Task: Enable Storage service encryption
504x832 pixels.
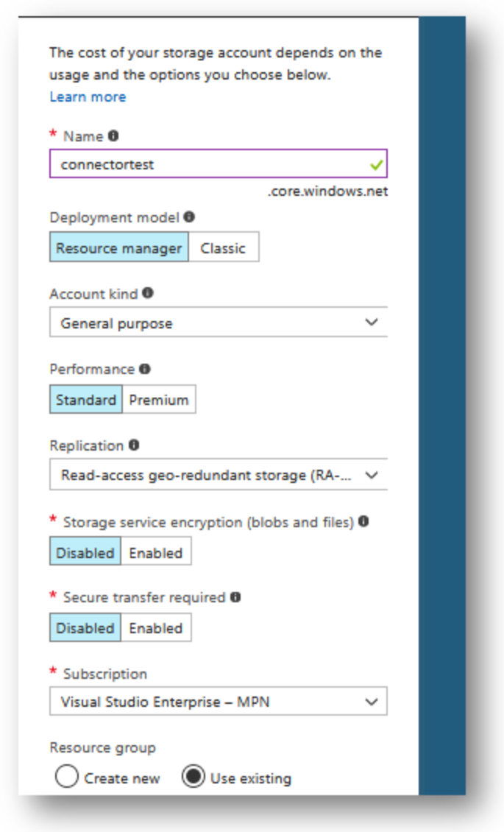Action: click(156, 551)
